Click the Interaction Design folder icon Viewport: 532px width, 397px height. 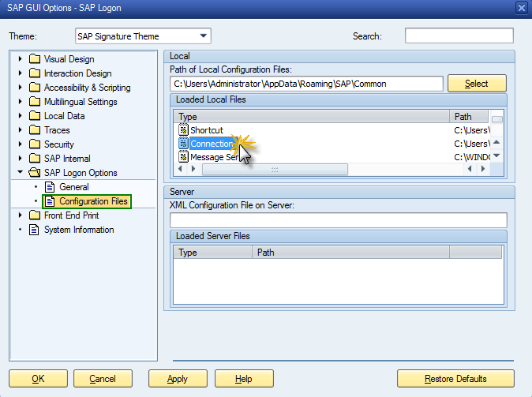pyautogui.click(x=35, y=73)
